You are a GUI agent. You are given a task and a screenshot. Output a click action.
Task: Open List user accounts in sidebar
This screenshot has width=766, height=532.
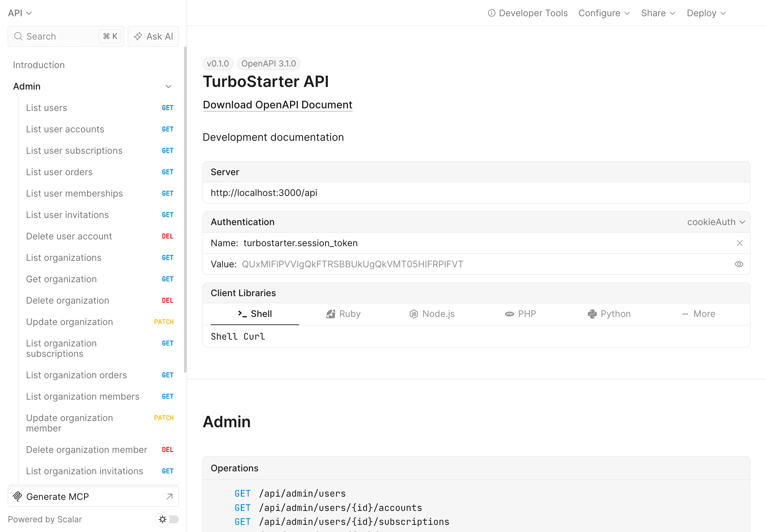click(x=99, y=129)
